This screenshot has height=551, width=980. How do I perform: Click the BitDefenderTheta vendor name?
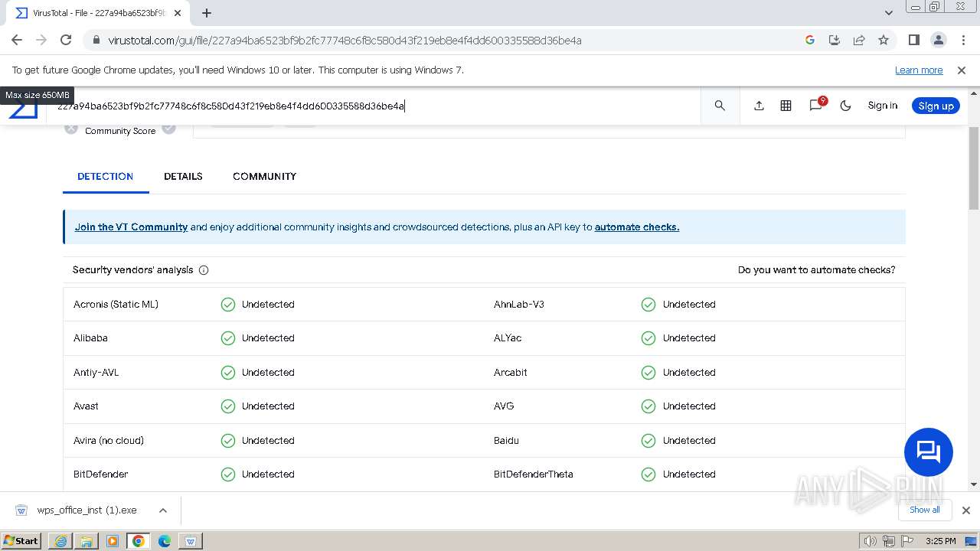pos(534,474)
